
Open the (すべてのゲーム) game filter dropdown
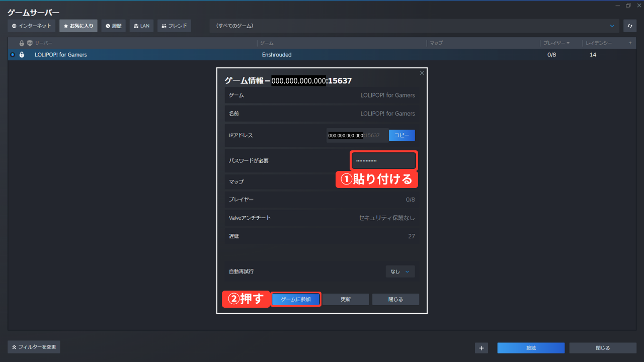click(x=415, y=26)
